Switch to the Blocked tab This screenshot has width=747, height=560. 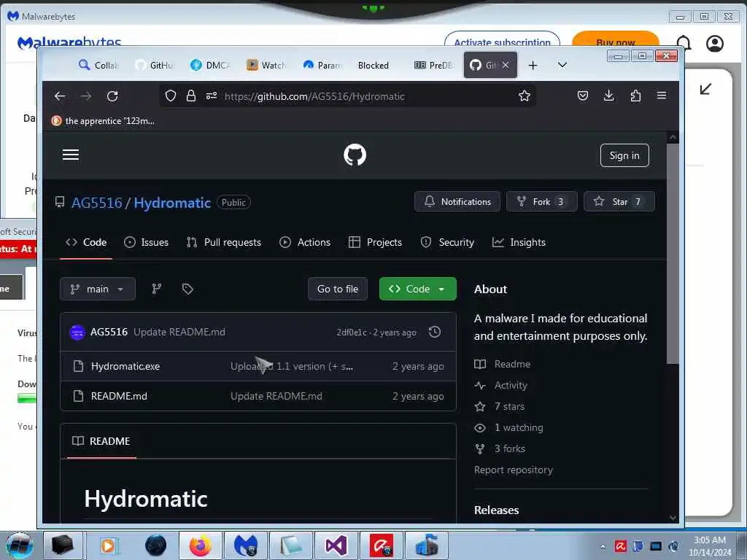(373, 65)
